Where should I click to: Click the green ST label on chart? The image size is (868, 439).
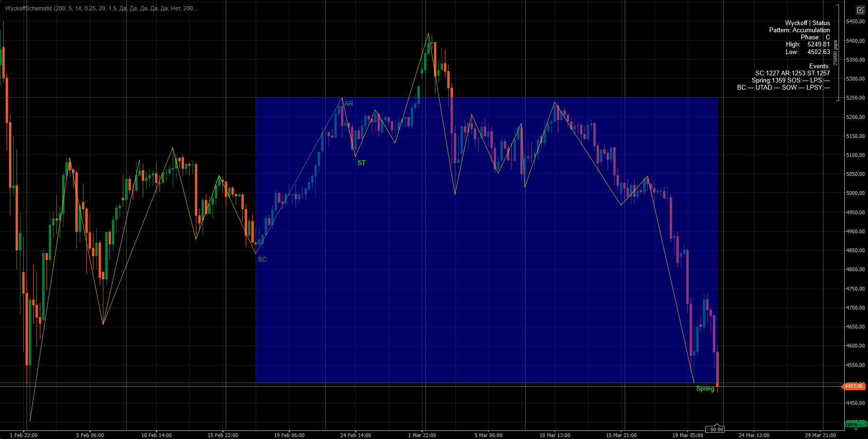point(361,163)
